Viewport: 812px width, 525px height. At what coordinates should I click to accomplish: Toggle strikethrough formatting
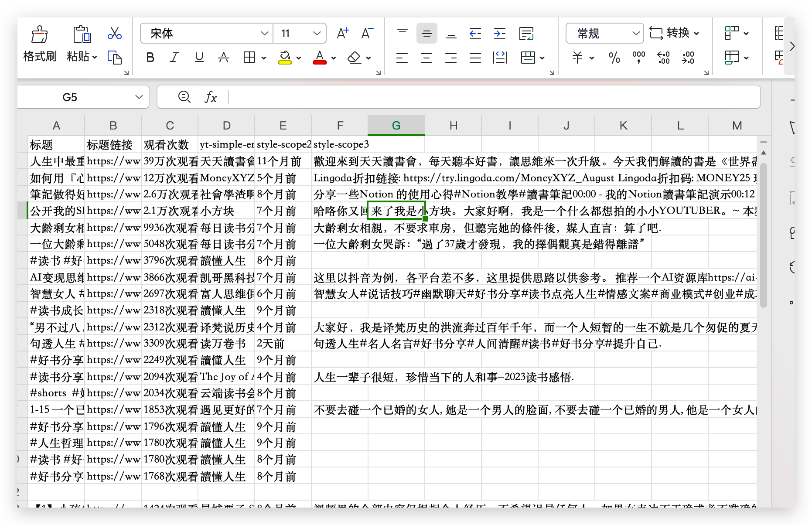pyautogui.click(x=224, y=58)
